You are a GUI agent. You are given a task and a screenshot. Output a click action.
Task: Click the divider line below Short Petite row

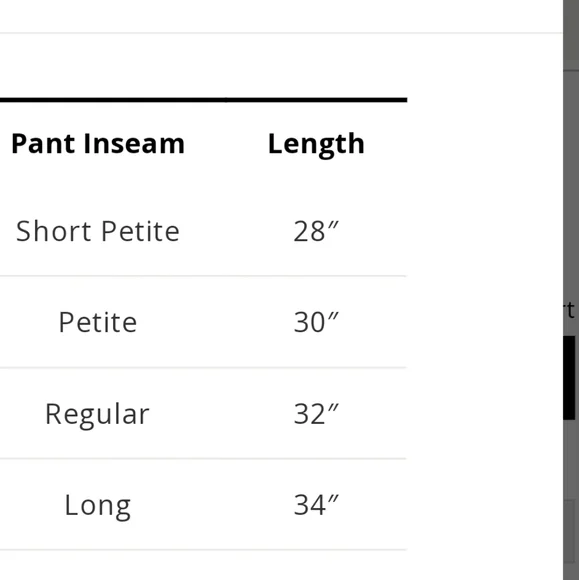click(203, 276)
